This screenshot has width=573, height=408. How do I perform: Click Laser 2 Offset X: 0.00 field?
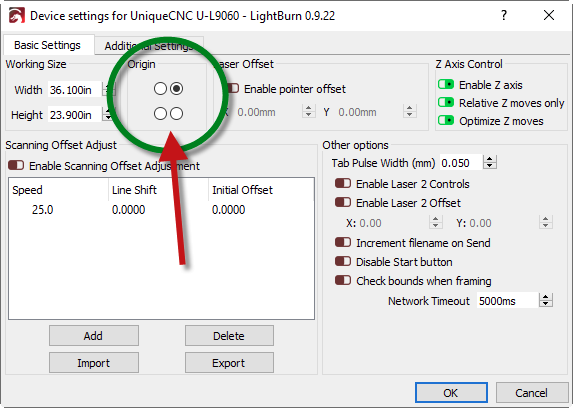click(393, 223)
